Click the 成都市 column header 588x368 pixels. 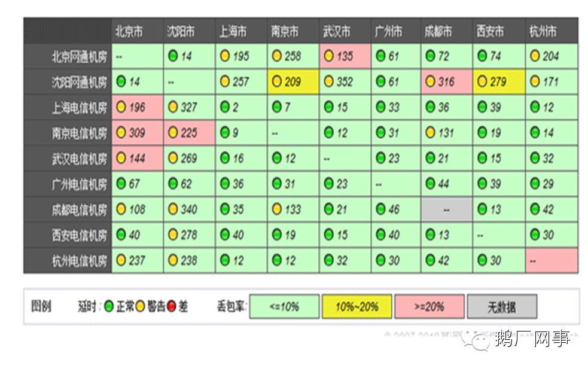447,31
